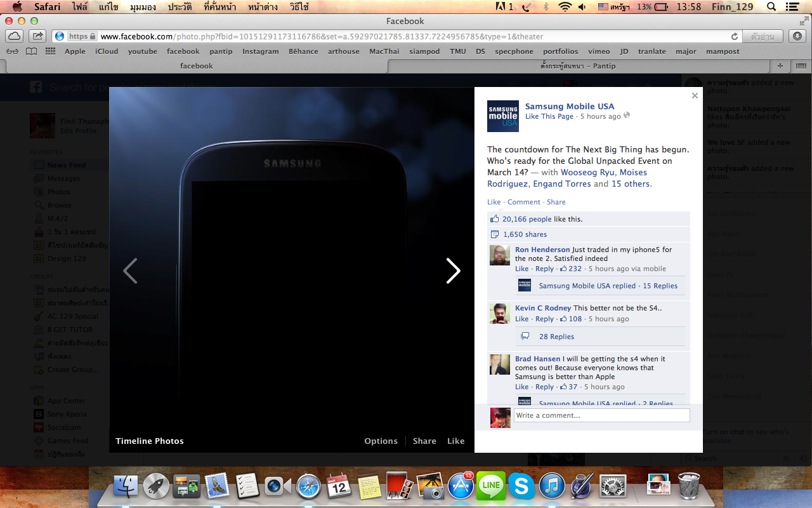
Task: Open the specphone bookmark
Action: 514,51
